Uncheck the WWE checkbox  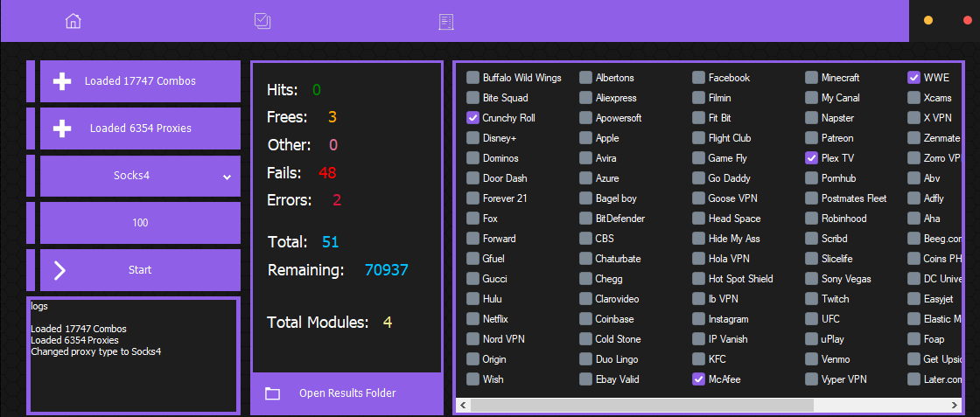point(913,78)
